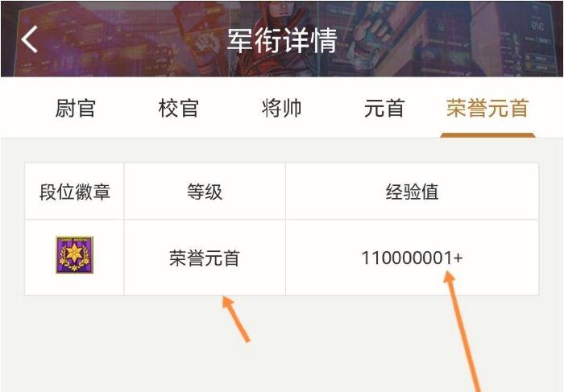Select the 荣誉元首 cell in the 等级 column
The height and width of the screenshot is (392, 564).
click(x=205, y=258)
